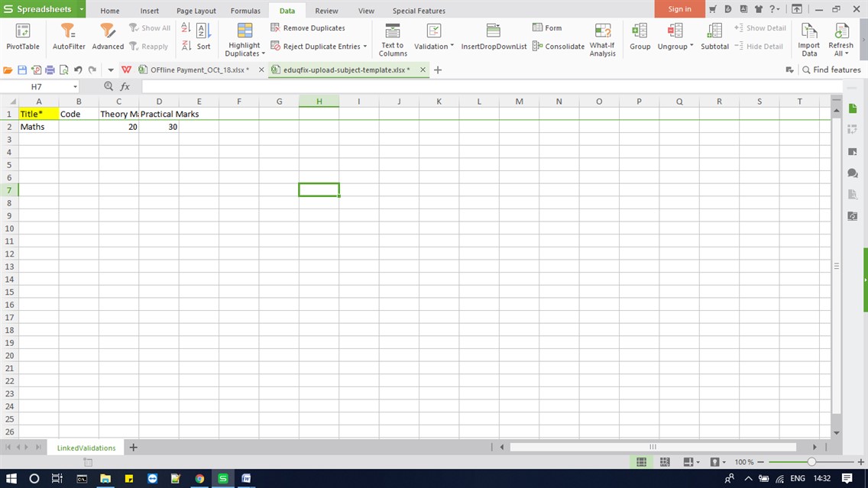
Task: Remove Duplicates from the data
Action: pyautogui.click(x=308, y=27)
